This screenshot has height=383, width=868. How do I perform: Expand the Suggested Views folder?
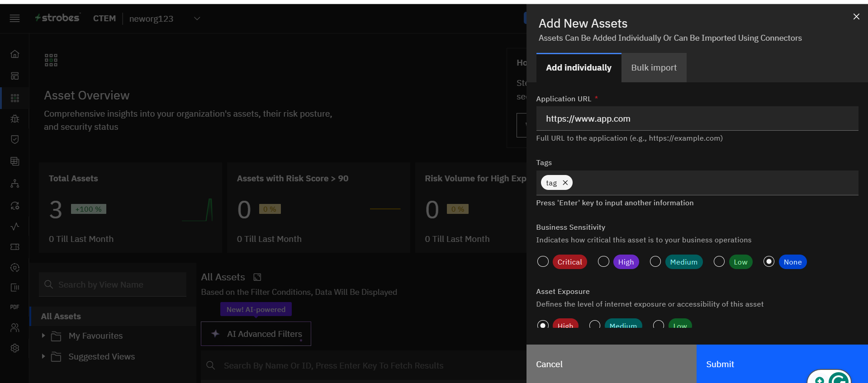[x=43, y=356]
